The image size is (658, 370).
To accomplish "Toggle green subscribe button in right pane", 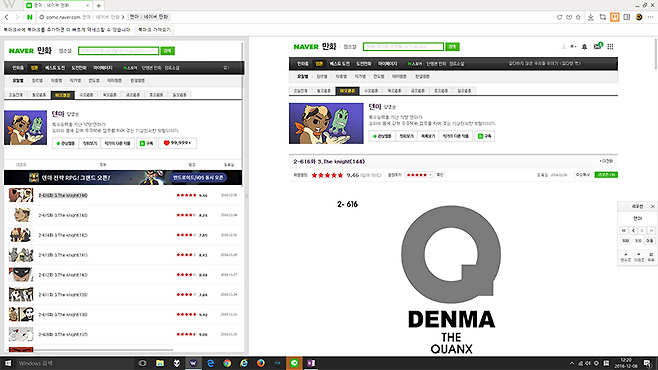I will pos(485,136).
